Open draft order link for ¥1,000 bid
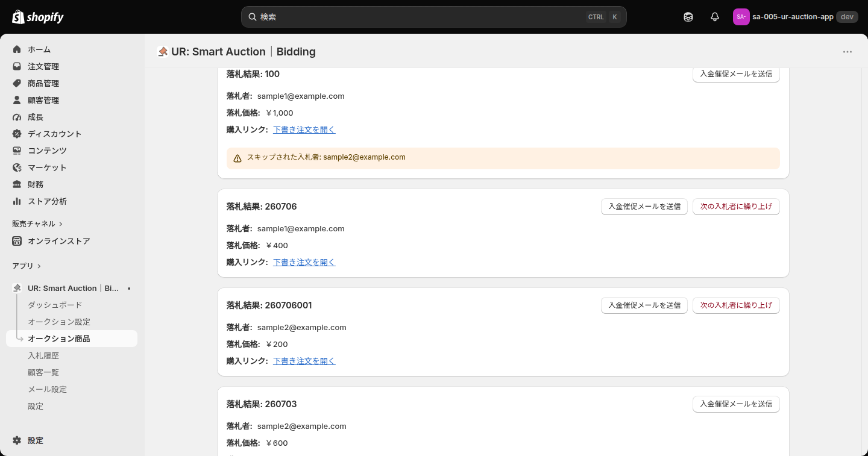The height and width of the screenshot is (456, 868). pos(304,130)
